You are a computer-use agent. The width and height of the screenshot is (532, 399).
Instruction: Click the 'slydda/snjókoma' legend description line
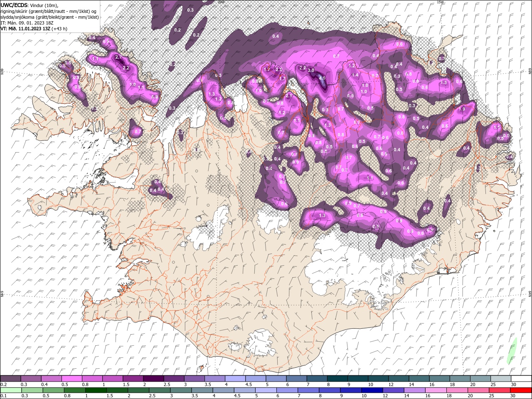pos(49,17)
